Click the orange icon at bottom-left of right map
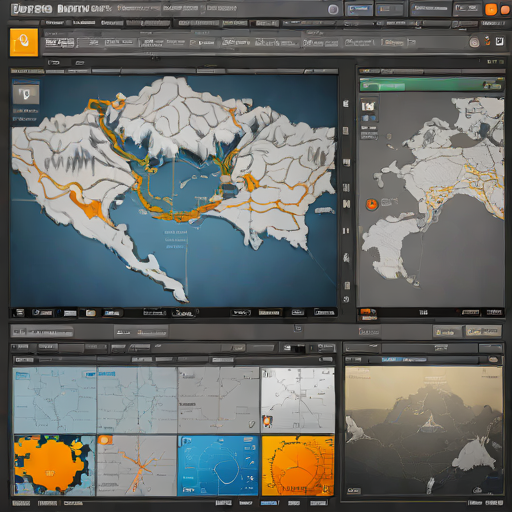 click(x=368, y=312)
